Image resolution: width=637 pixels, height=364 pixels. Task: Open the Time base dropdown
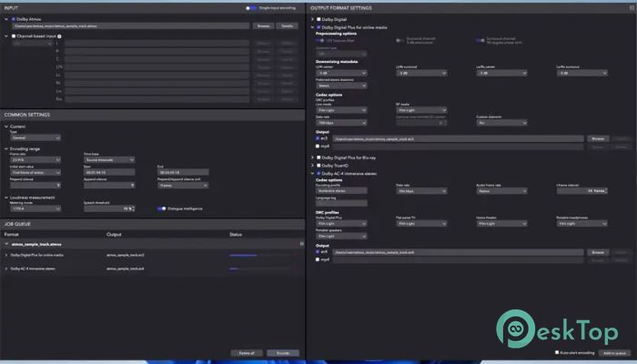click(x=109, y=159)
